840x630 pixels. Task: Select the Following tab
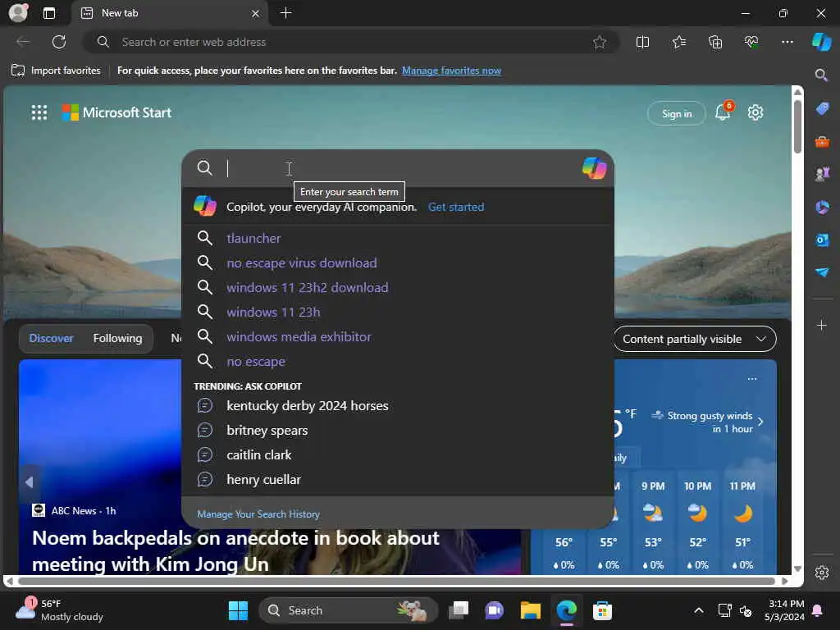tap(118, 338)
